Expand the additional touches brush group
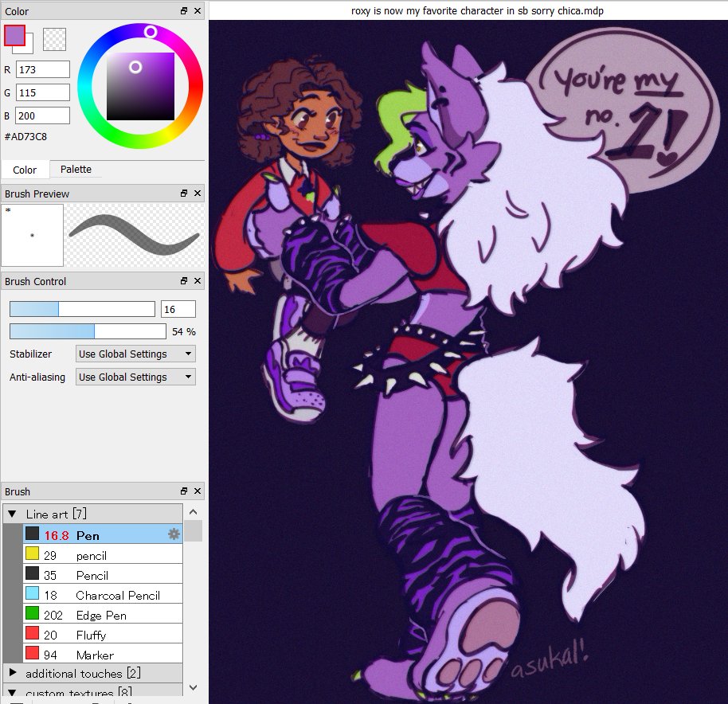 [x=13, y=672]
